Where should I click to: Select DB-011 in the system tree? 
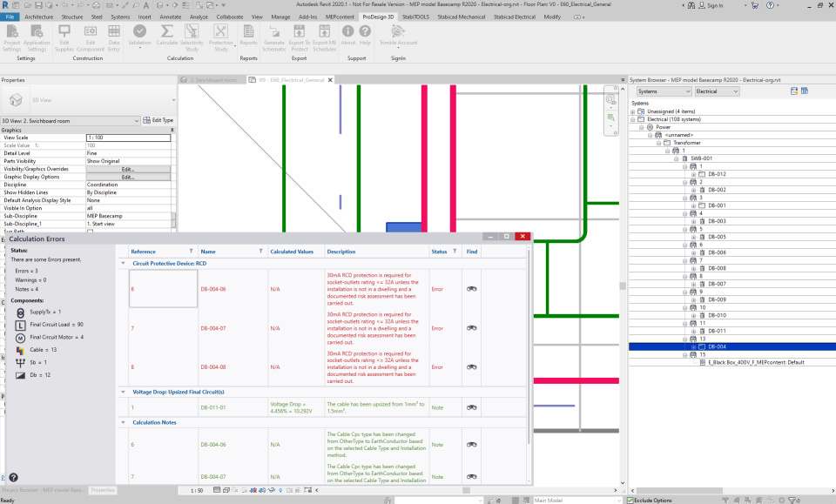717,331
